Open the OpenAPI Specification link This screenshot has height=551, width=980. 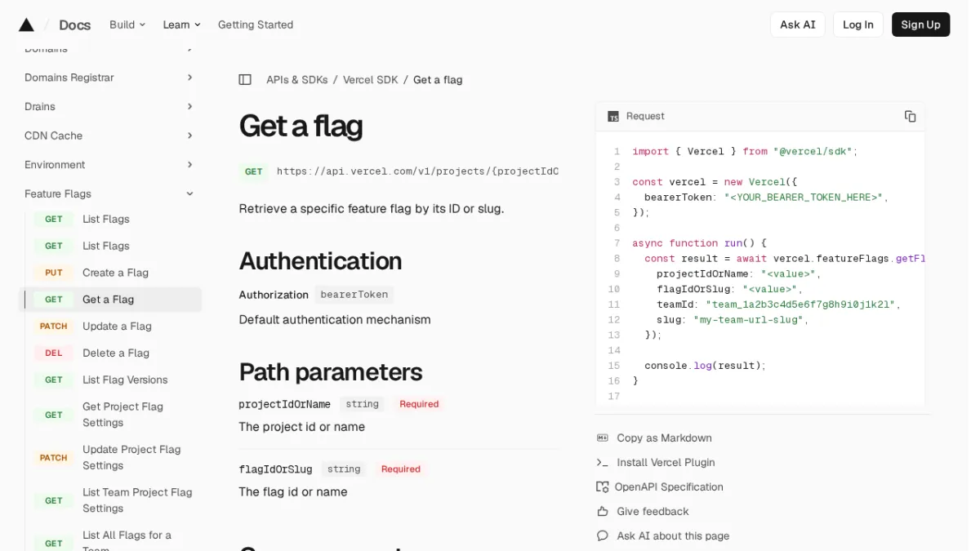pyautogui.click(x=669, y=487)
